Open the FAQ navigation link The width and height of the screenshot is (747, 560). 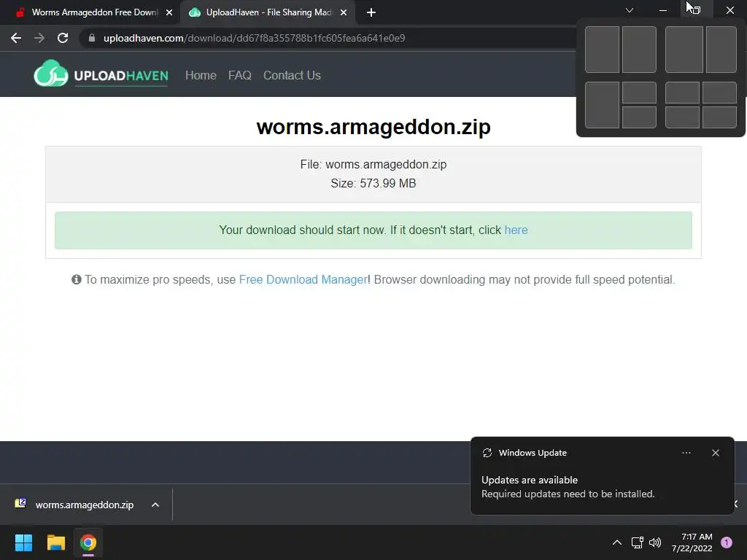click(239, 75)
